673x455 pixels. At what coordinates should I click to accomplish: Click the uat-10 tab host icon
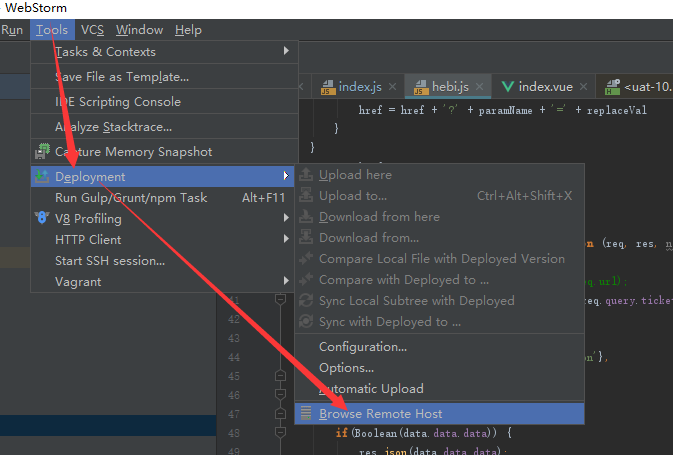click(612, 87)
